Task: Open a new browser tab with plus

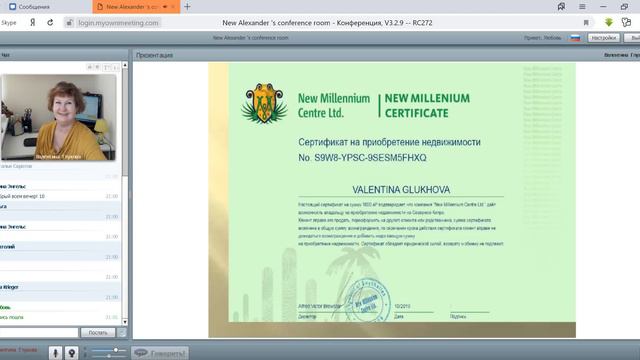Action: [187, 7]
